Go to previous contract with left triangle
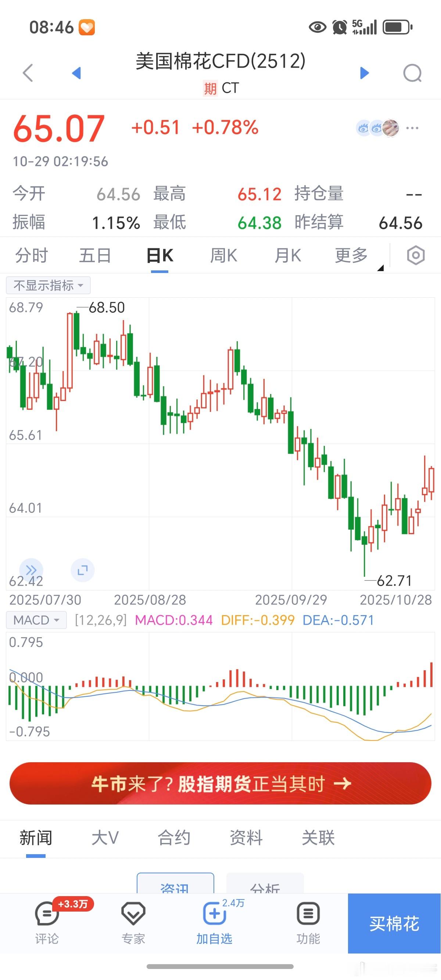Image resolution: width=441 pixels, height=980 pixels. tap(76, 73)
